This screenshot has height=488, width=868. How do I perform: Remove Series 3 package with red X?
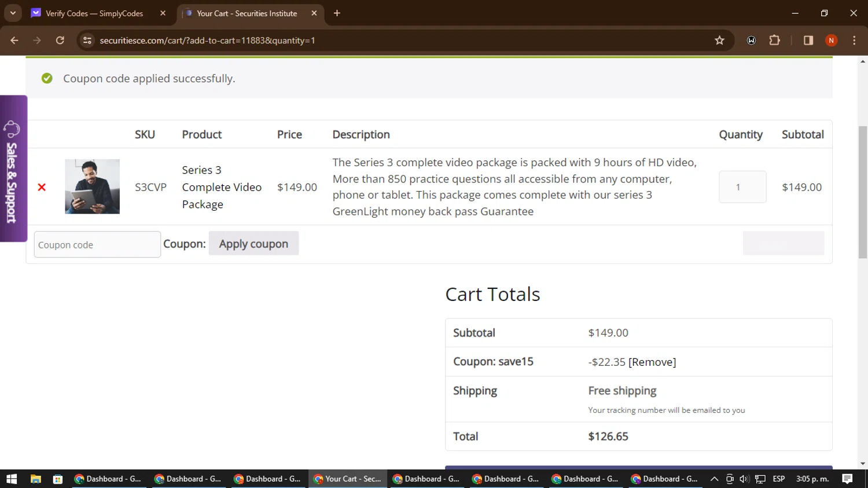click(x=42, y=187)
